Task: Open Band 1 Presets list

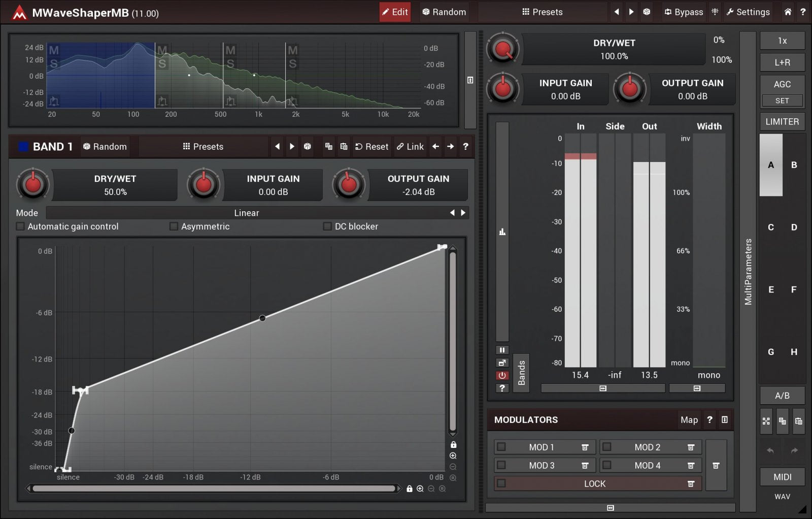Action: pos(203,147)
